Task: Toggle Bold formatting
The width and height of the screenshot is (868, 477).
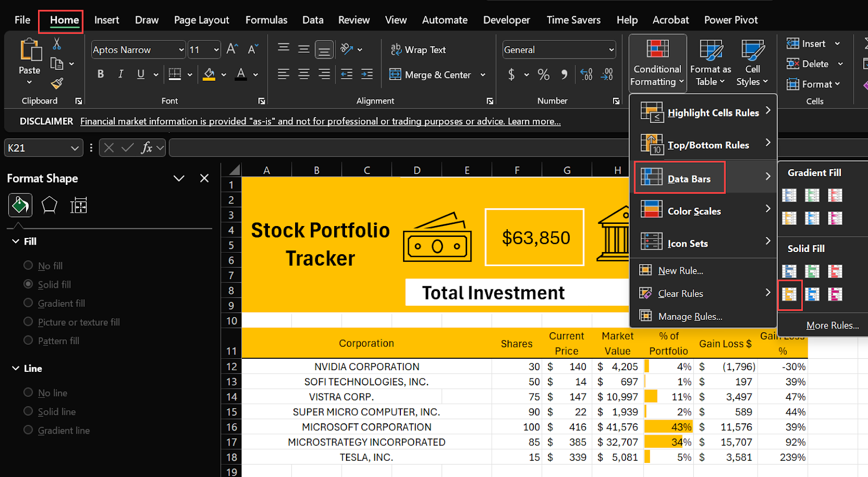Action: 100,74
